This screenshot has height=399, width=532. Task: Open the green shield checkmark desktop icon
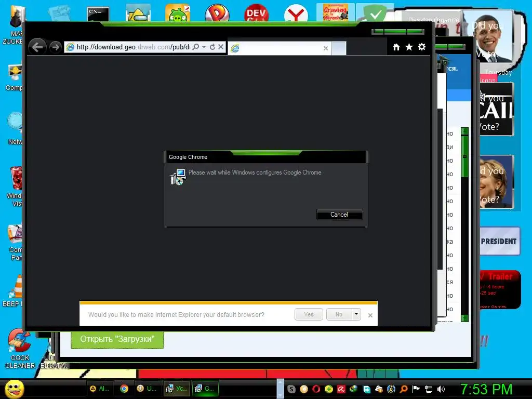pos(375,14)
